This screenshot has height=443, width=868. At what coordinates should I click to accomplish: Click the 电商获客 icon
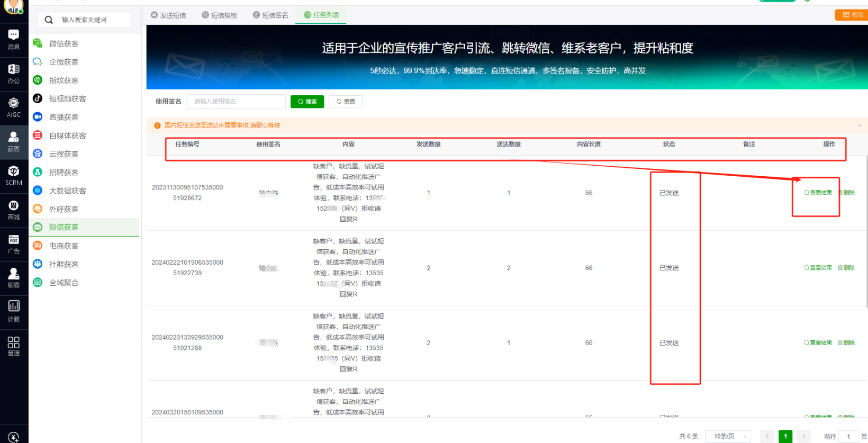(x=38, y=246)
